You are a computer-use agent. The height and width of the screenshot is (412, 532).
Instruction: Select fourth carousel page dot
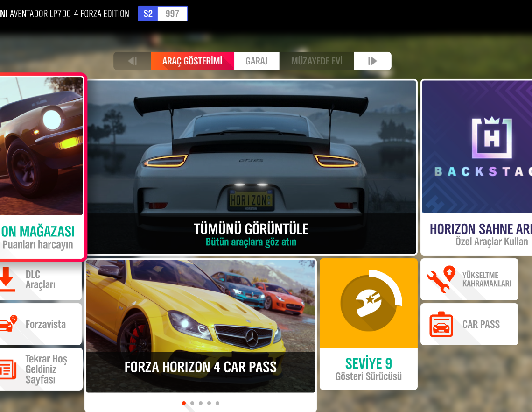point(209,403)
